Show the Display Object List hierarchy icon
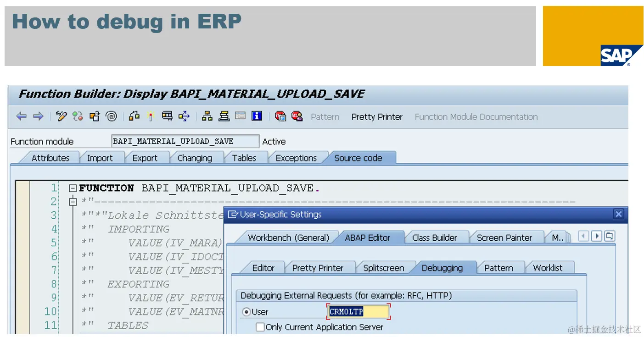 [207, 116]
